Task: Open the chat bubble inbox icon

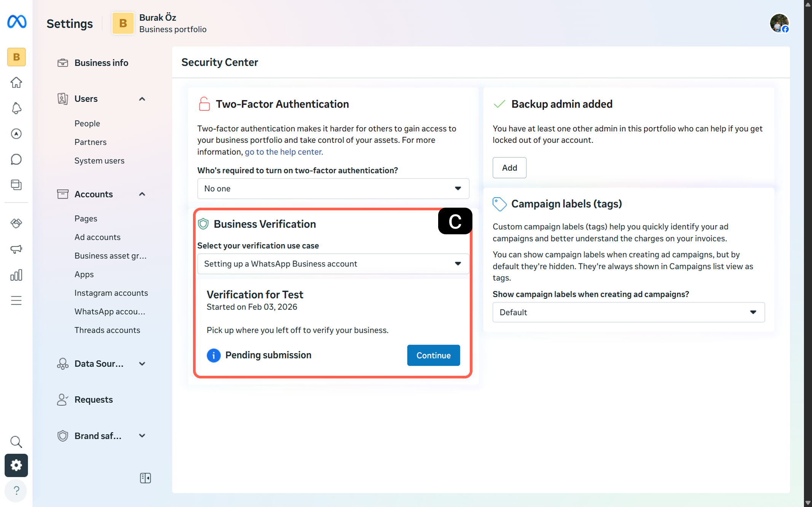Action: 16,159
